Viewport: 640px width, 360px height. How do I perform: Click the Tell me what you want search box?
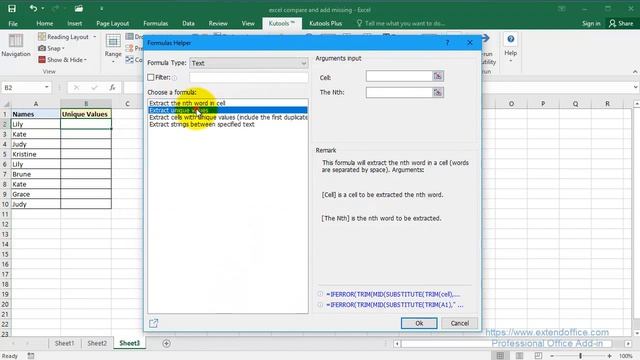point(401,23)
